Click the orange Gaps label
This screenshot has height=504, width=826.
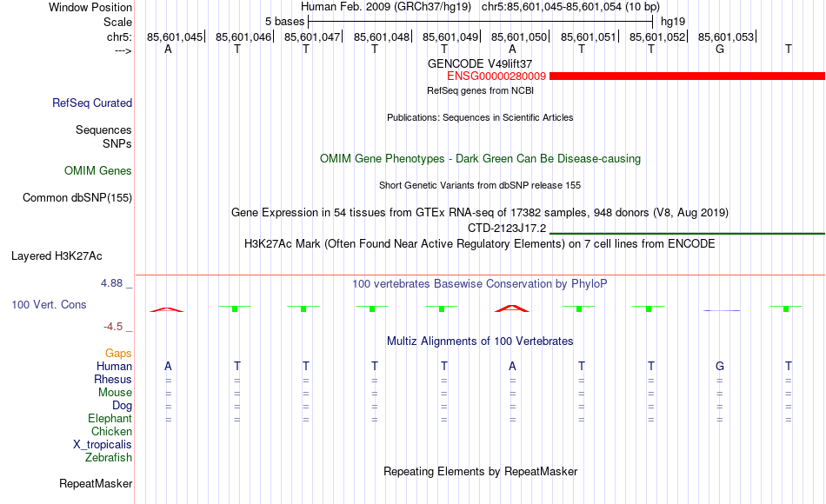118,354
